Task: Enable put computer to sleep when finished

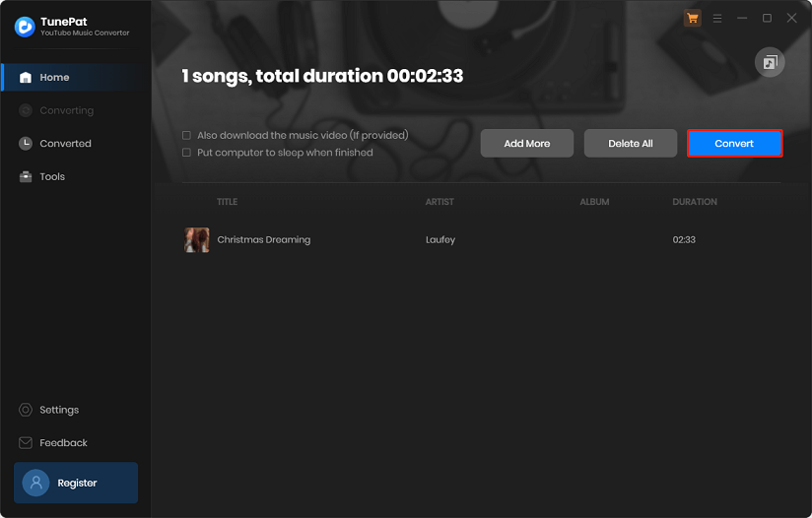Action: click(186, 153)
